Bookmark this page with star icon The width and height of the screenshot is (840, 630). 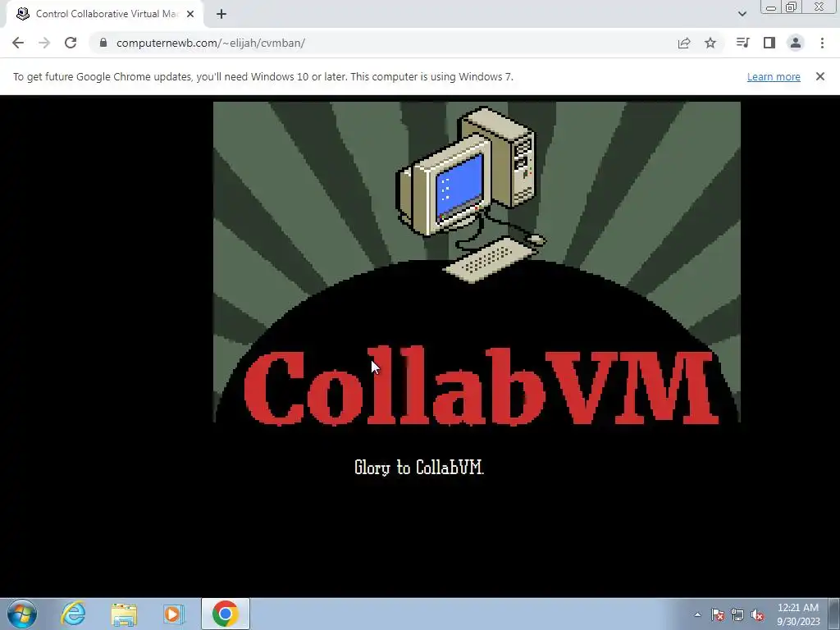(x=710, y=43)
